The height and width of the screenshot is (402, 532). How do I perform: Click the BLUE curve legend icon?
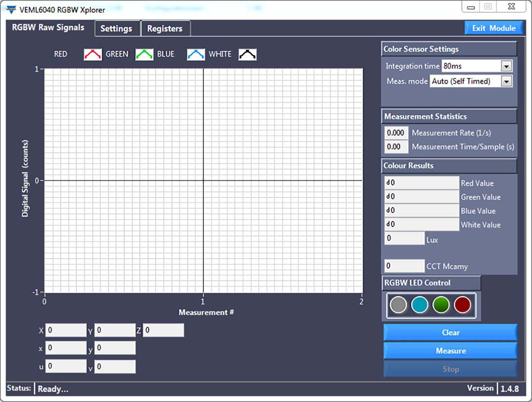coord(196,54)
